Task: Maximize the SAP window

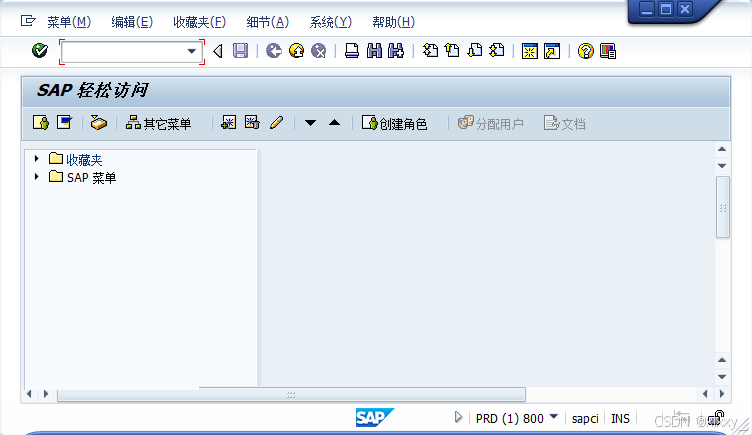Action: coord(666,9)
